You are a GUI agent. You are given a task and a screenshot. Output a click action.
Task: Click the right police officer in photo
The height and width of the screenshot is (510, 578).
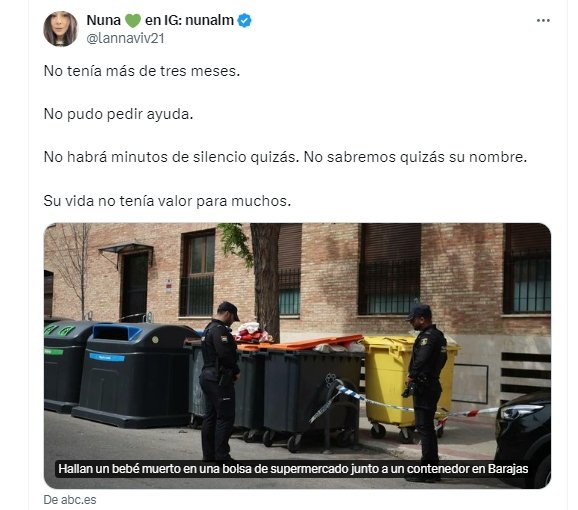coord(424,391)
